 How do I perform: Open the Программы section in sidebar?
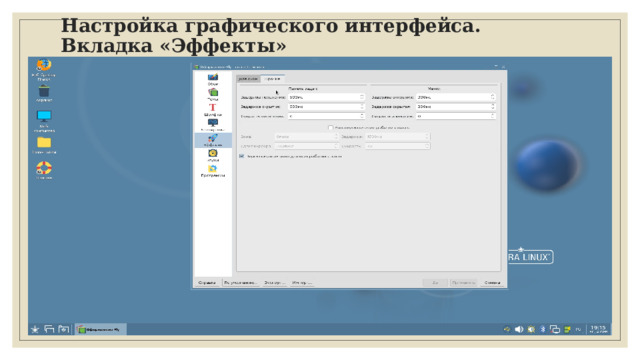click(x=213, y=171)
